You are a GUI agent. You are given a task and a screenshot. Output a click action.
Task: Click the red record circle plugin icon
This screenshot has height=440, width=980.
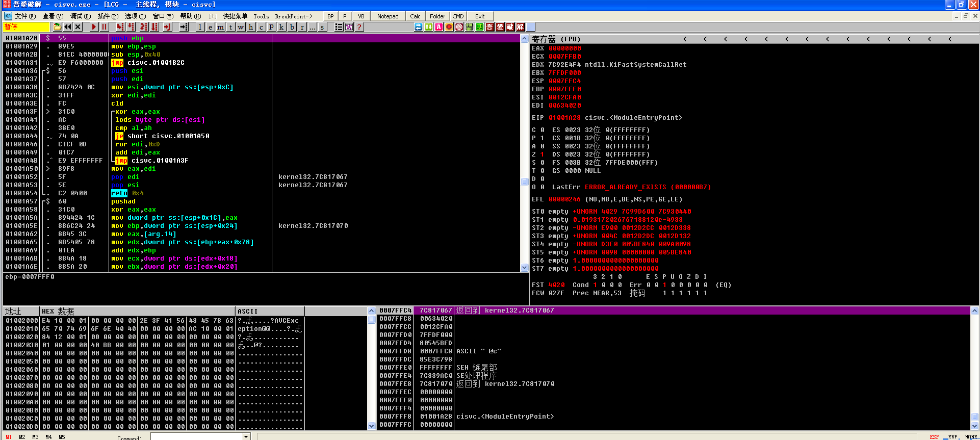tap(449, 27)
